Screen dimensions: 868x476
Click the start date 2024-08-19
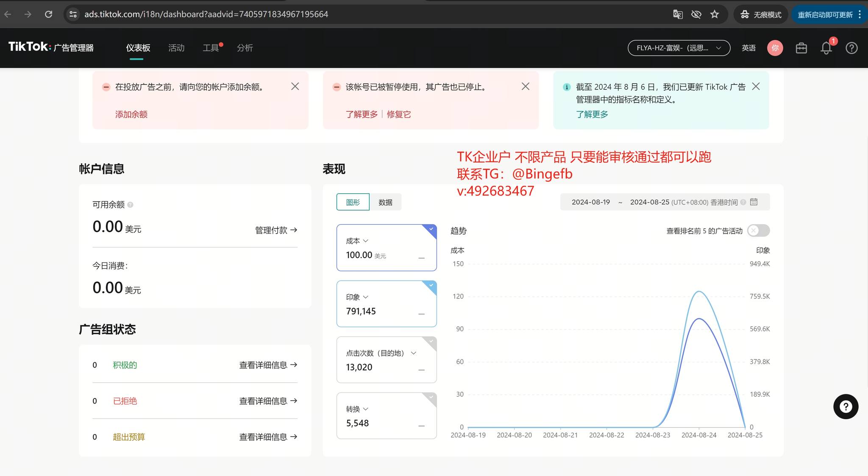[590, 202]
